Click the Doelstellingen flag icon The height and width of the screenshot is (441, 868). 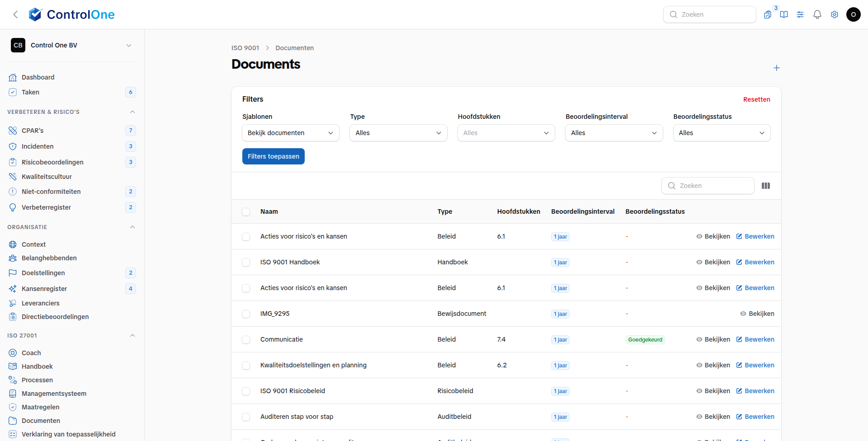tap(13, 273)
